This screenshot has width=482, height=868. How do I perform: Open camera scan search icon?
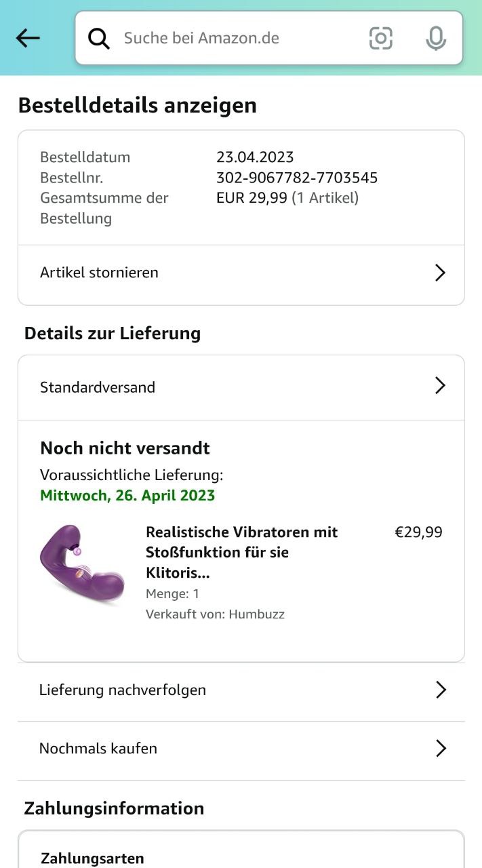381,38
